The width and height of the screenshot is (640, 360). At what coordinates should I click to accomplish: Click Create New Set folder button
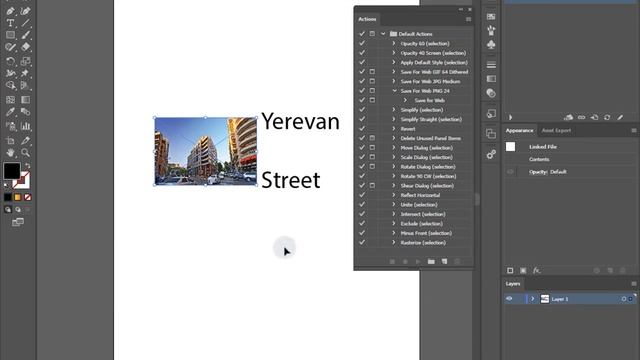(431, 261)
